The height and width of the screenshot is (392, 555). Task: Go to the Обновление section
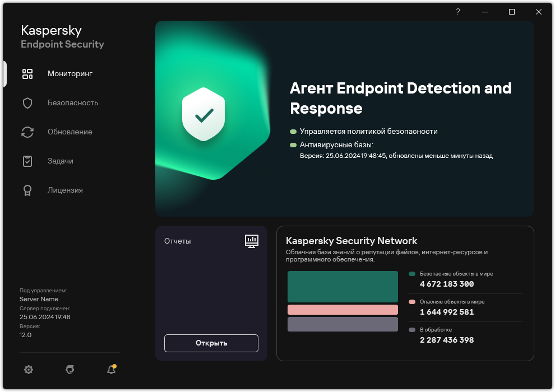(70, 132)
